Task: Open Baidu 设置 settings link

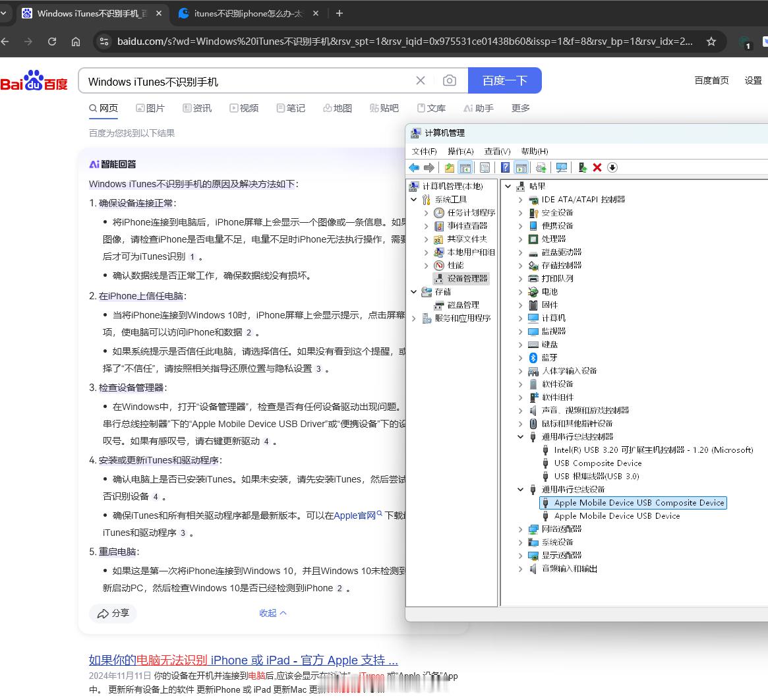Action: tap(753, 81)
